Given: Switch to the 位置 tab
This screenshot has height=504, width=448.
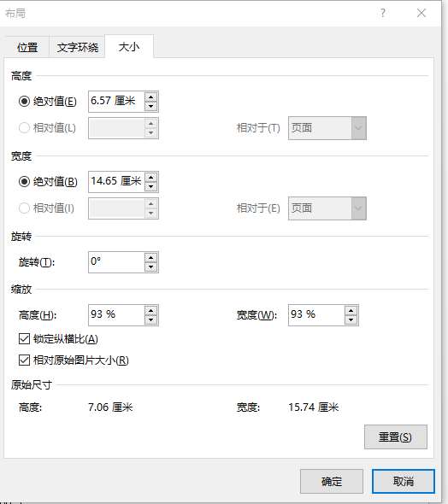Looking at the screenshot, I should point(27,48).
